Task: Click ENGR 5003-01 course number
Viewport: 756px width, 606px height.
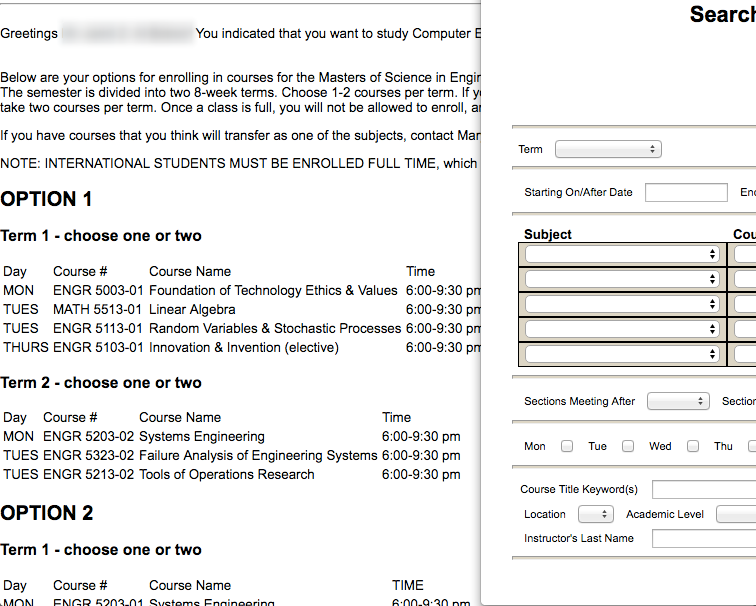Action: 98,291
